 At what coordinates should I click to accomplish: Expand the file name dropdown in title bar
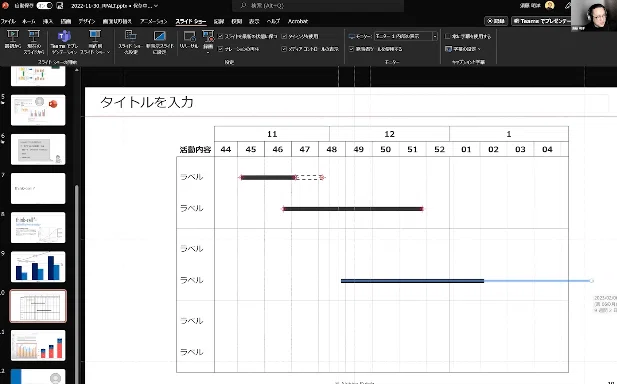(x=156, y=6)
